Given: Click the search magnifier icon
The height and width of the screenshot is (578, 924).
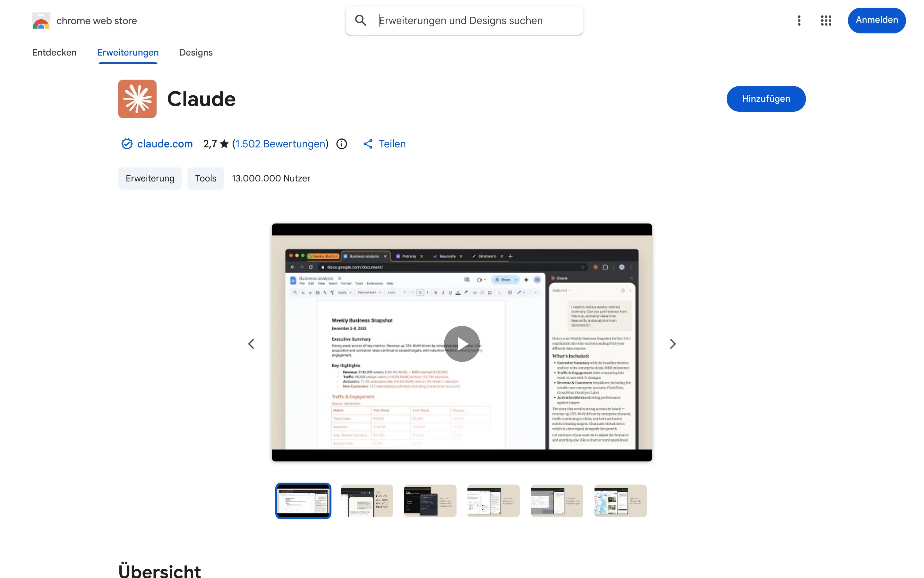Looking at the screenshot, I should pos(360,20).
